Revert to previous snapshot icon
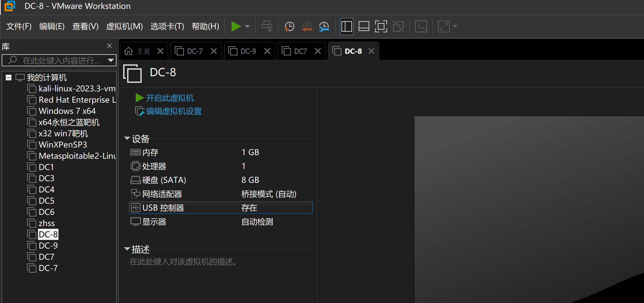Viewport: 644px width, 303px height. tap(307, 26)
